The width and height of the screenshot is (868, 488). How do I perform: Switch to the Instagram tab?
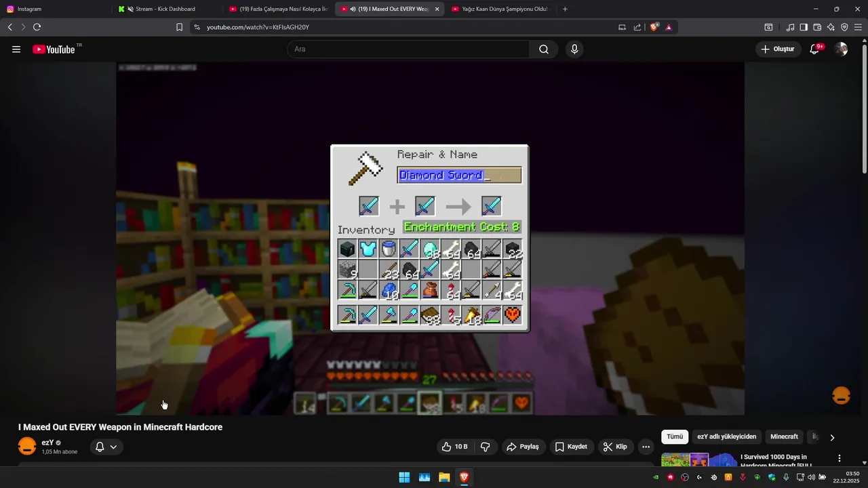(x=54, y=9)
